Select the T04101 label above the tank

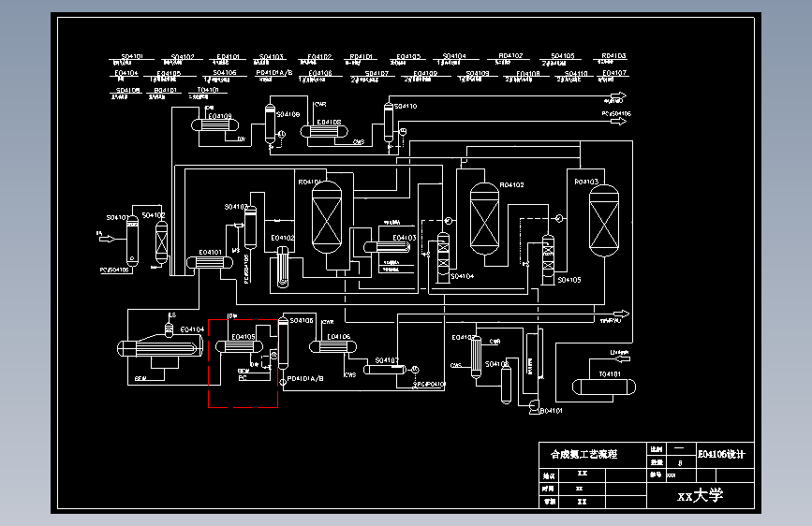pos(610,373)
